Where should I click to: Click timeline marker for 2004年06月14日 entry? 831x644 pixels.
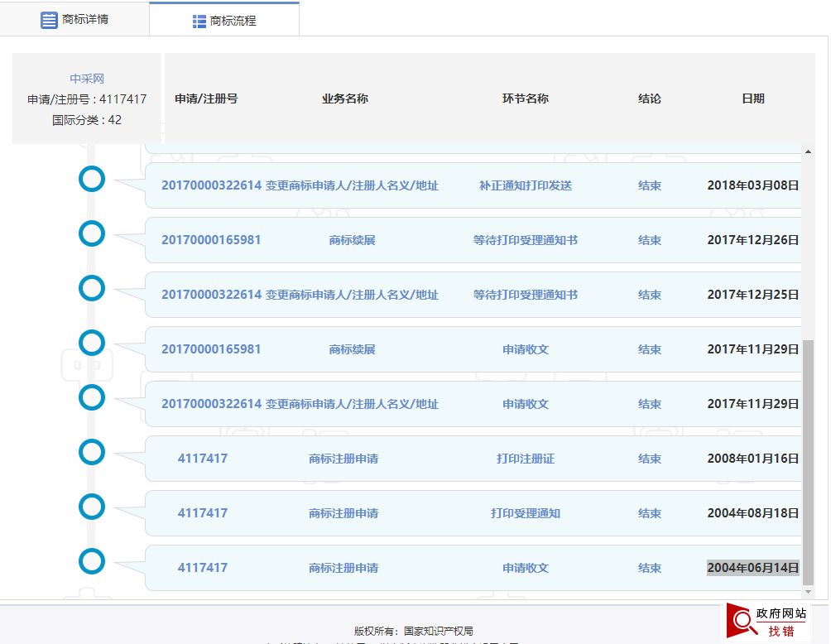(x=92, y=561)
